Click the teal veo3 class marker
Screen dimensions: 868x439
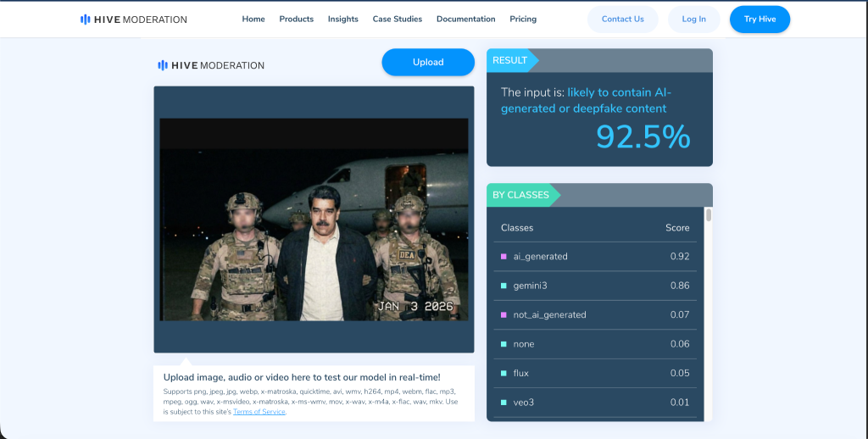click(x=504, y=402)
